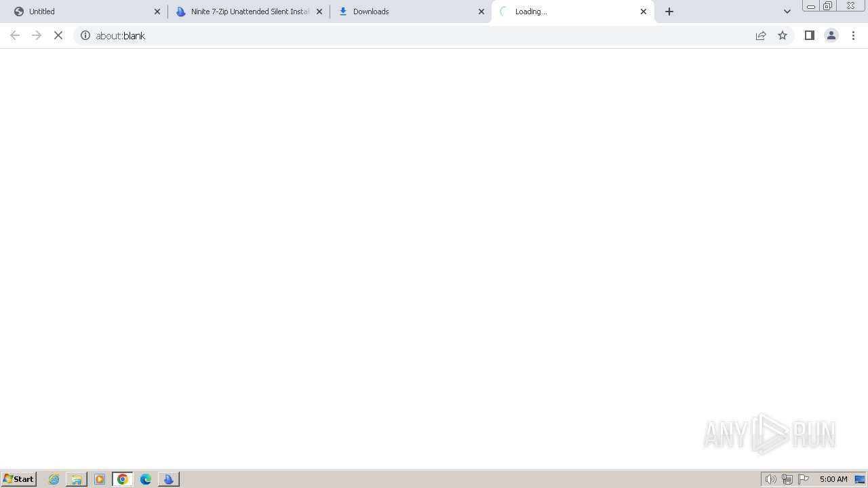868x488 pixels.
Task: Open Action Center flag icon
Action: tap(804, 479)
